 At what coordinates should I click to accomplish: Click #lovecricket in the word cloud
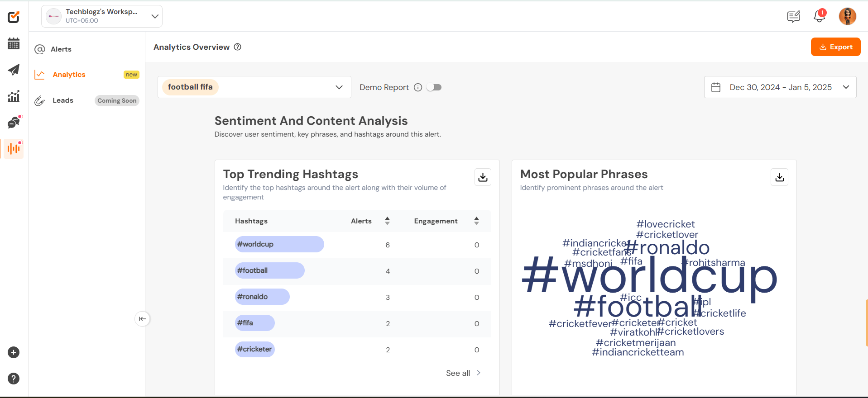click(x=665, y=224)
